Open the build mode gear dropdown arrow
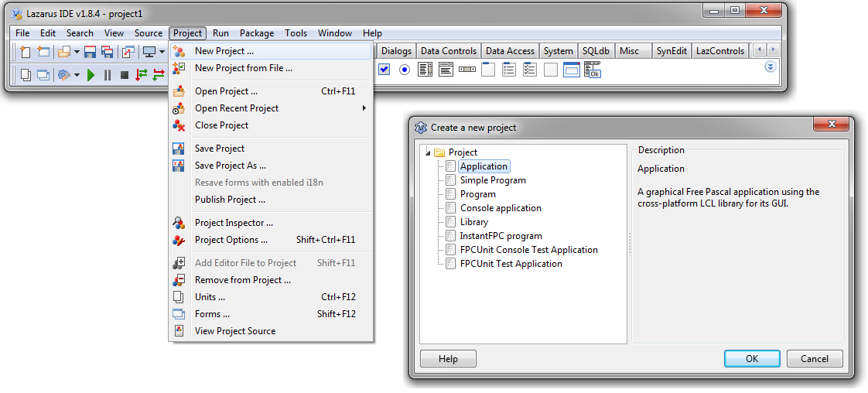The width and height of the screenshot is (868, 393). pyautogui.click(x=77, y=74)
